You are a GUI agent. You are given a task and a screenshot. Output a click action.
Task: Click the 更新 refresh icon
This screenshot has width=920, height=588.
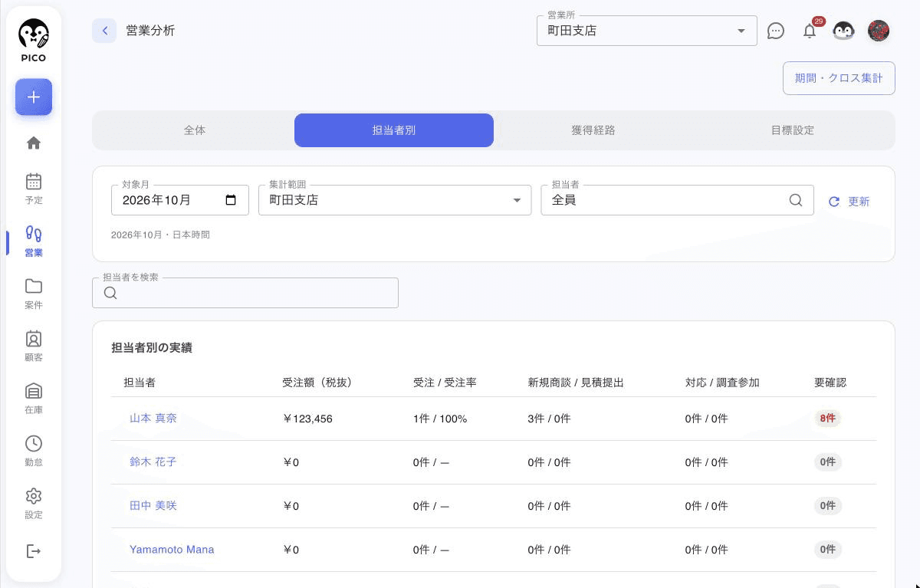pos(834,202)
